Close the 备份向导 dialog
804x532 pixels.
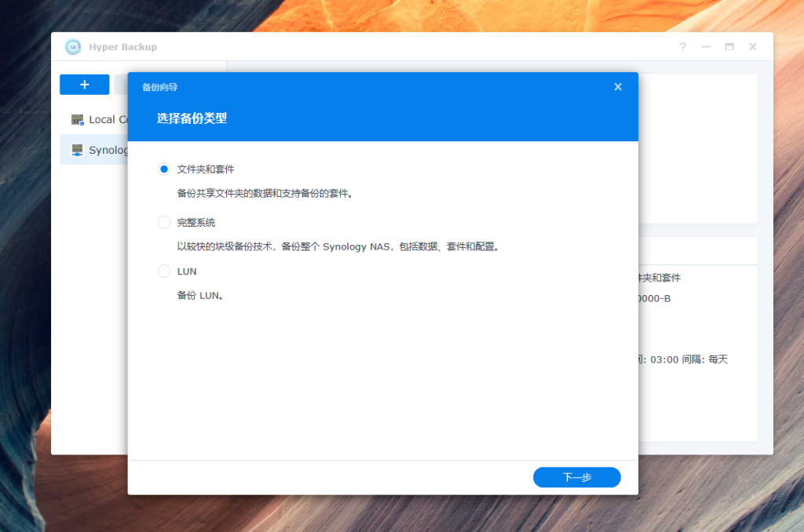click(618, 87)
